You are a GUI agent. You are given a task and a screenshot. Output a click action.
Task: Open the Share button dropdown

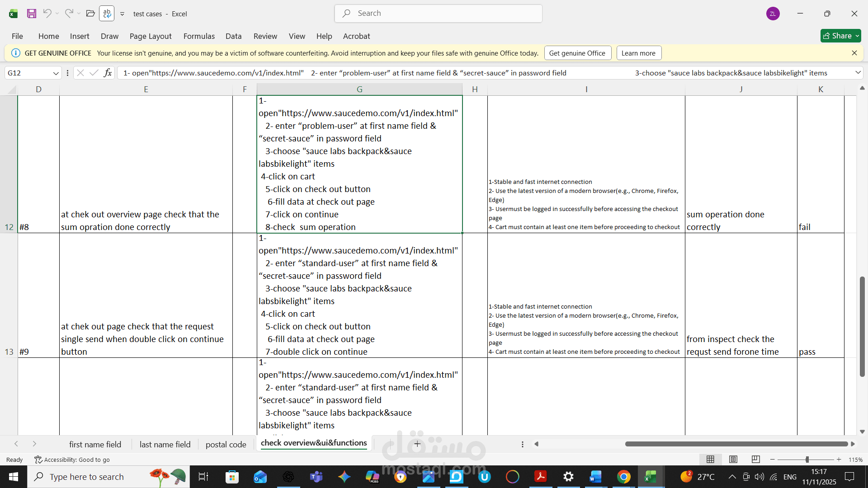[857, 36]
